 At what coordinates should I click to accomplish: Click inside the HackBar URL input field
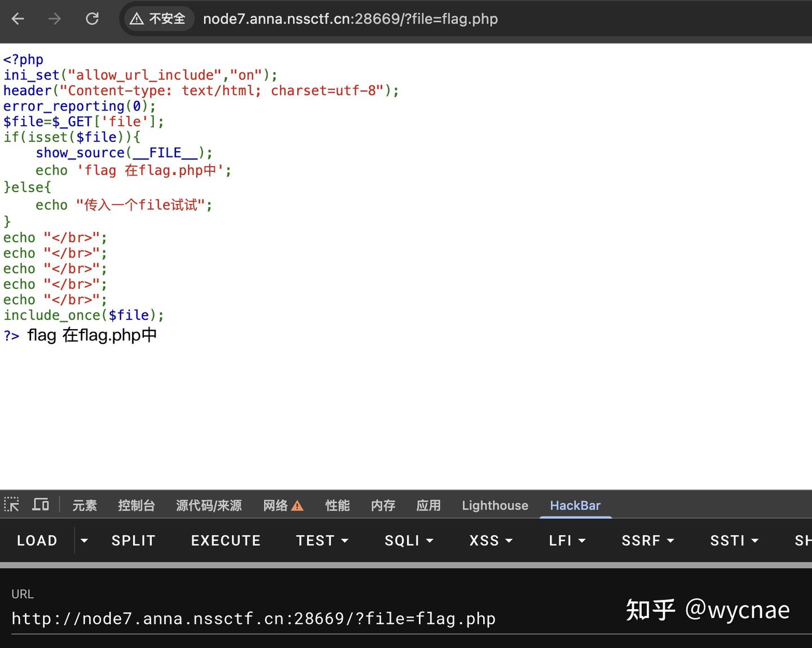254,618
